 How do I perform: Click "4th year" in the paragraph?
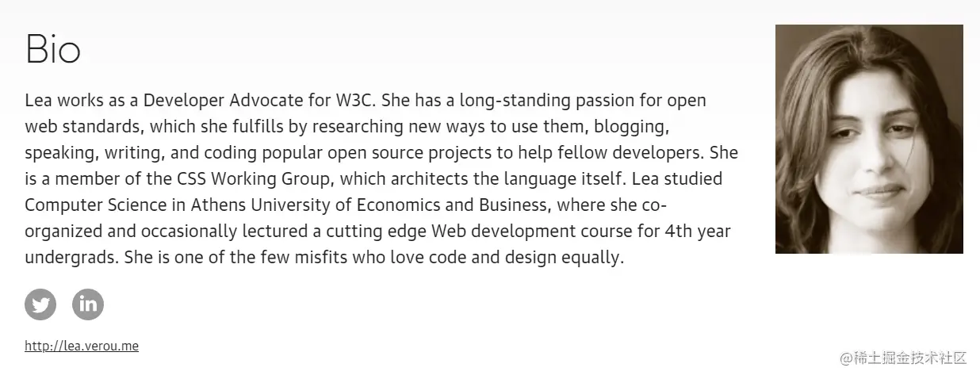click(699, 232)
